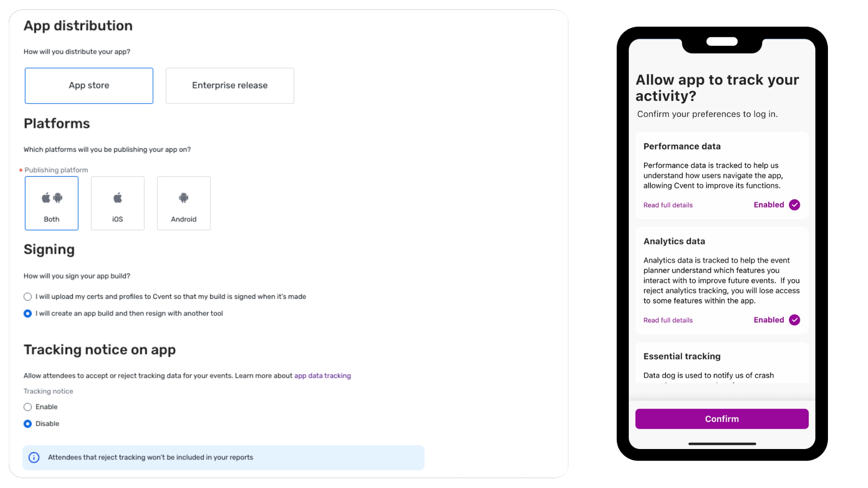The height and width of the screenshot is (488, 868).
Task: Select the App store distribution option
Action: coord(89,86)
